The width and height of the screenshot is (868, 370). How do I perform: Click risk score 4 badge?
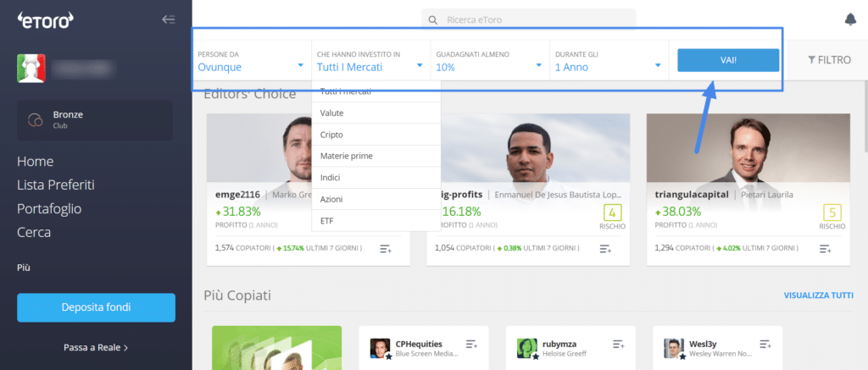coord(612,213)
